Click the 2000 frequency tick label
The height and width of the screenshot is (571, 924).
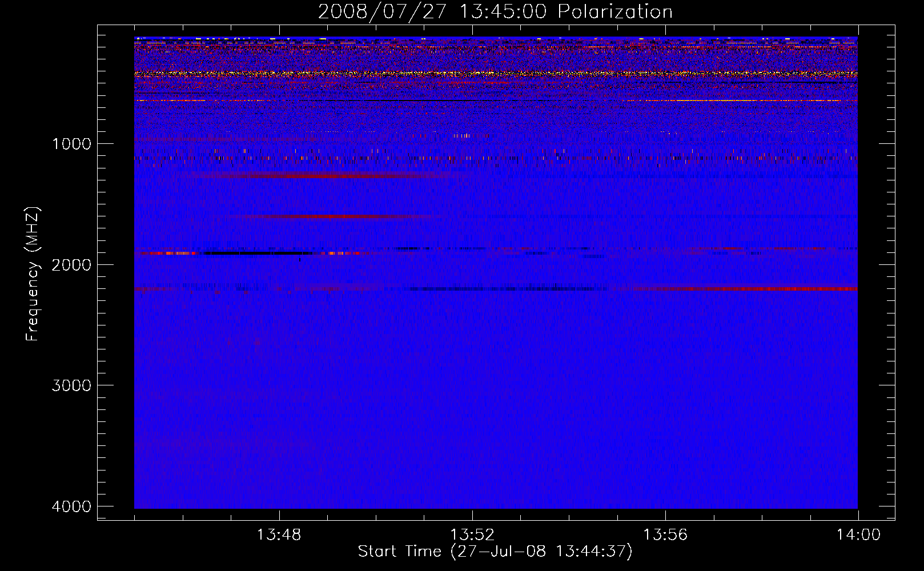click(71, 265)
